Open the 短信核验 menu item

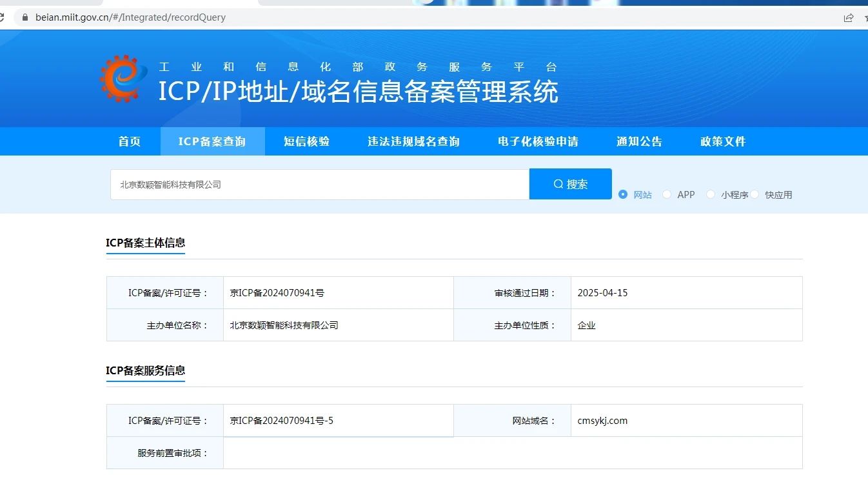point(307,141)
